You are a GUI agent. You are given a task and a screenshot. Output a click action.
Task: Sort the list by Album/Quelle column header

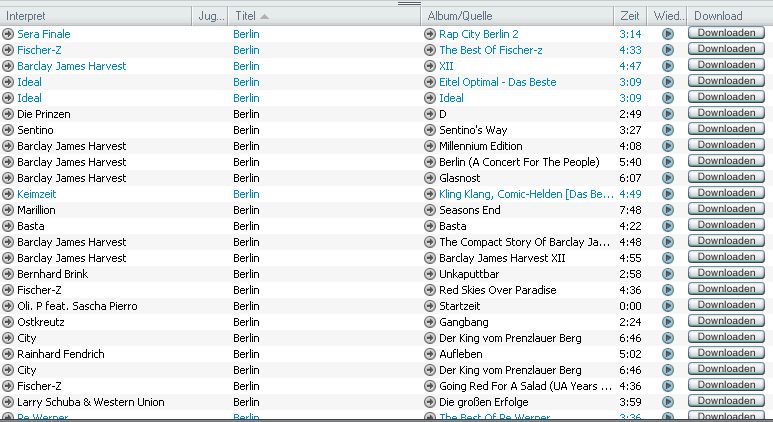[x=516, y=16]
